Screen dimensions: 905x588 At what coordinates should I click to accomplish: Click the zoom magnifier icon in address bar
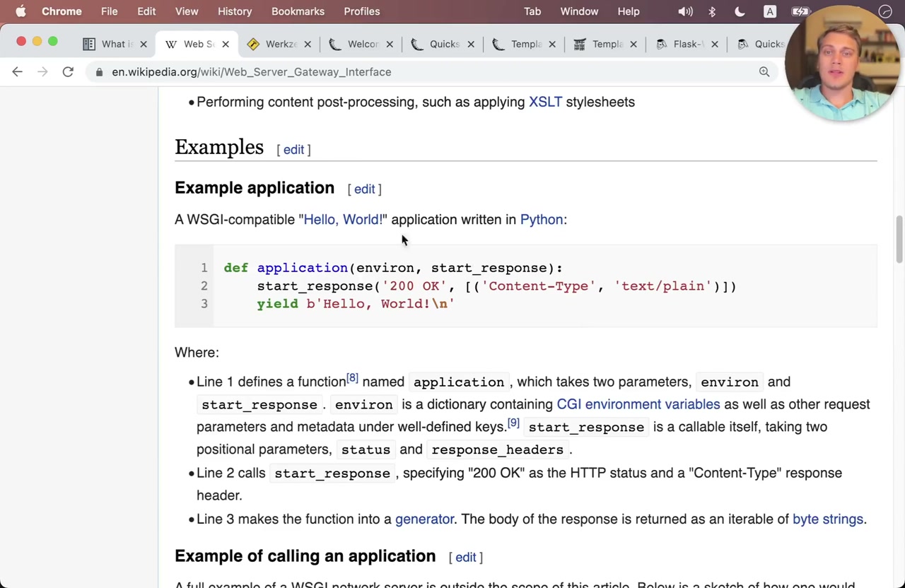click(x=764, y=72)
